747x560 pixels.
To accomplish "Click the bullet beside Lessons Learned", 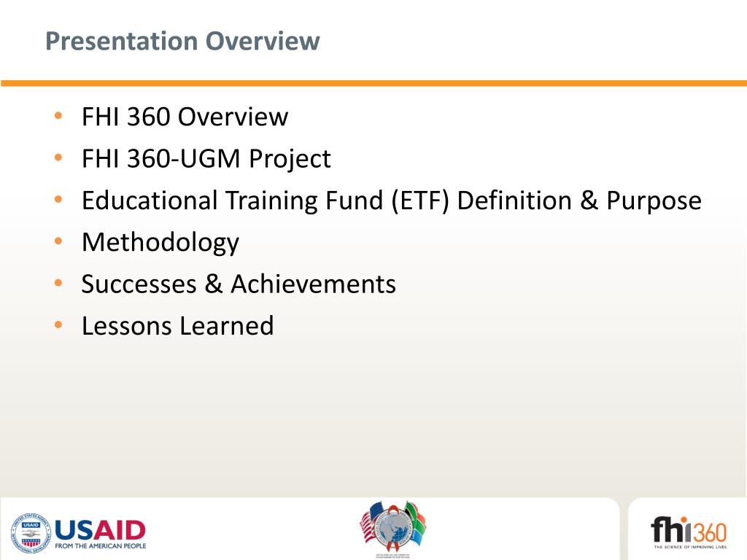I will (58, 326).
